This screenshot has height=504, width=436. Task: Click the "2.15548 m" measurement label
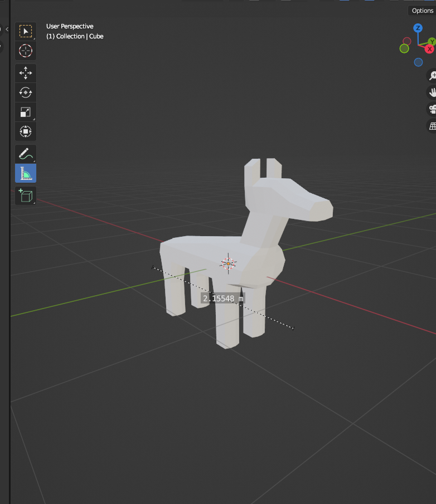click(223, 299)
